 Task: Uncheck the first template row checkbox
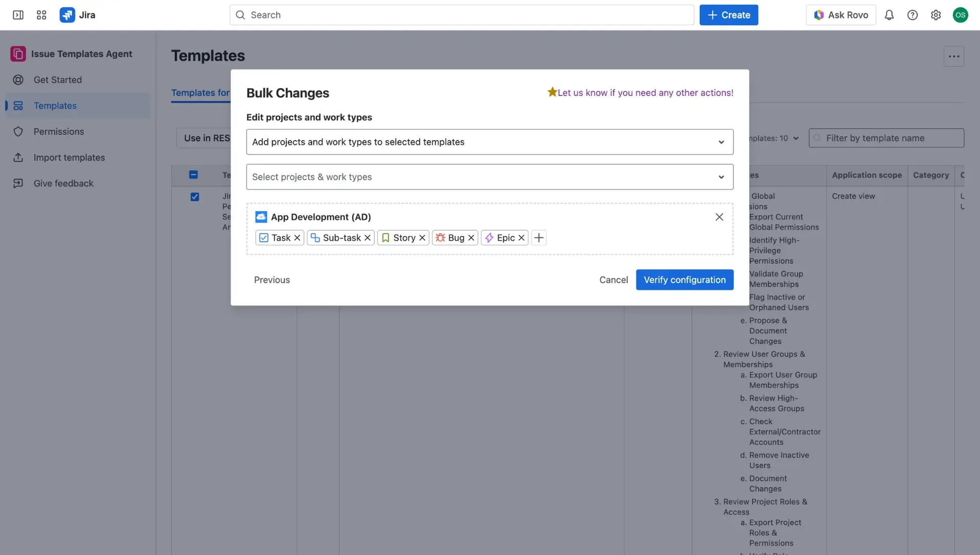195,196
